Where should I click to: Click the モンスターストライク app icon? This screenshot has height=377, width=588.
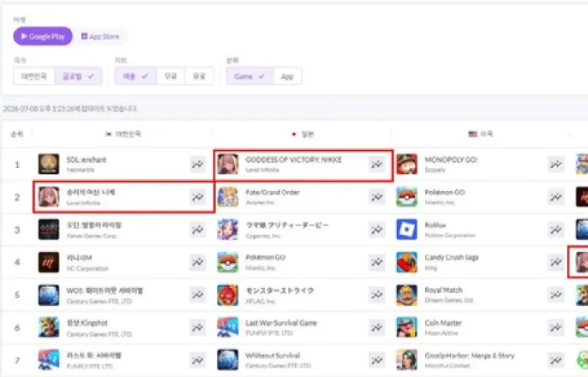(x=228, y=295)
